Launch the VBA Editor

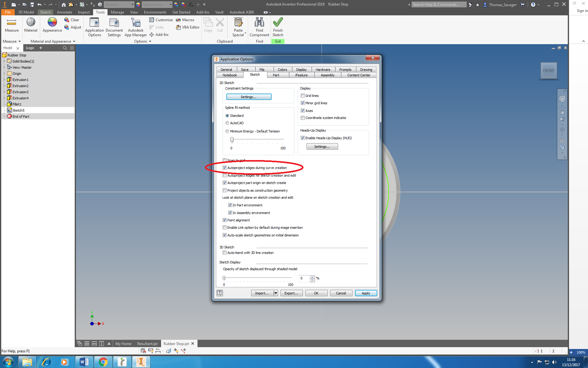click(187, 27)
